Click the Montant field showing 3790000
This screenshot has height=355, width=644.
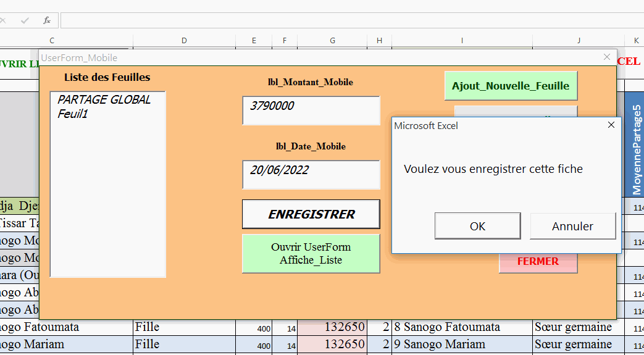coord(311,110)
